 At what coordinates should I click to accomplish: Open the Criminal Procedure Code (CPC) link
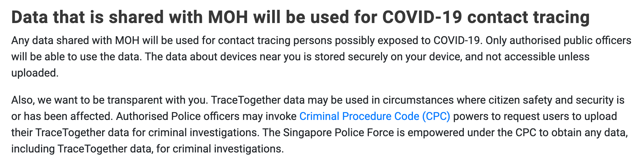click(x=375, y=116)
